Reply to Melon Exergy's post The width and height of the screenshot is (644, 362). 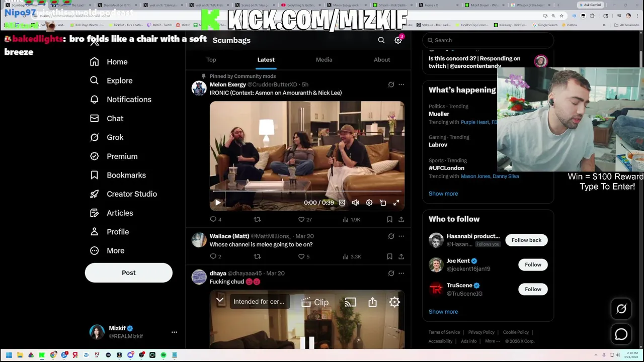(x=215, y=219)
